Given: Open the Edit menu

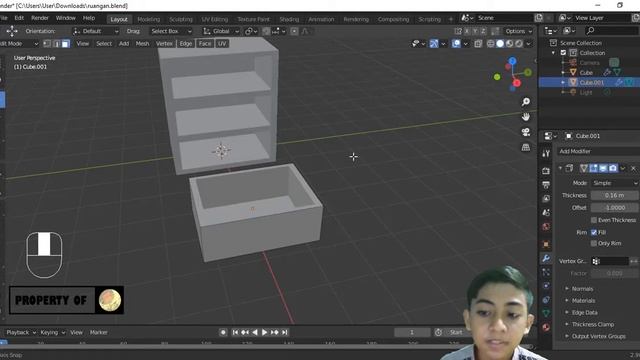Looking at the screenshot, I should click(19, 18).
